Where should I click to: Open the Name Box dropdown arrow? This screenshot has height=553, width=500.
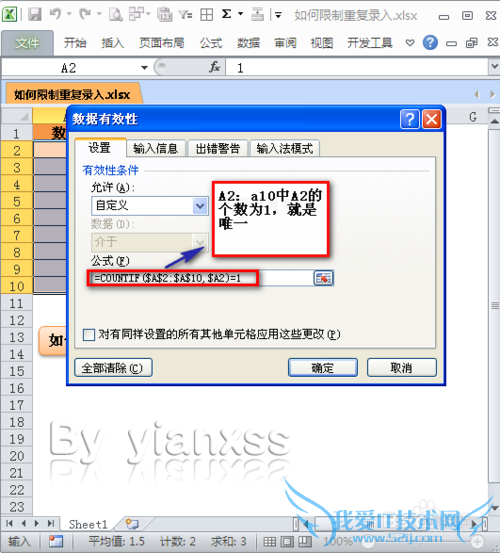[144, 67]
